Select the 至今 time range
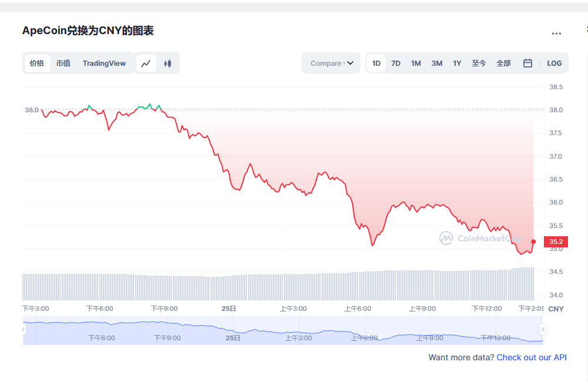588x382 pixels. click(x=479, y=63)
